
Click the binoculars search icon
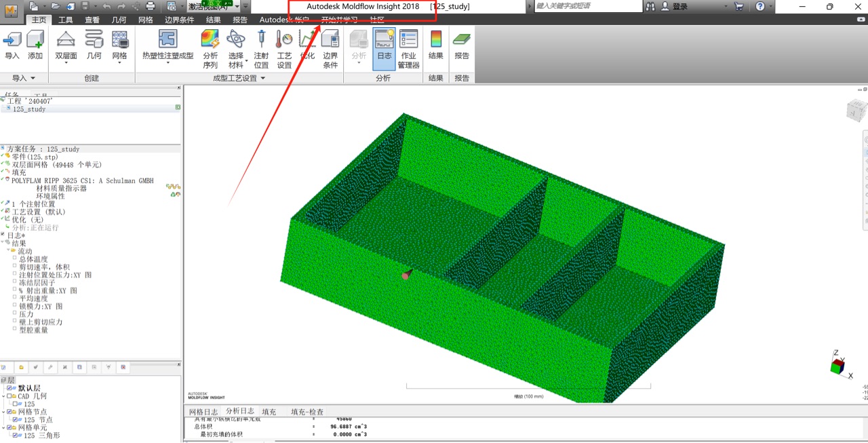tap(651, 6)
